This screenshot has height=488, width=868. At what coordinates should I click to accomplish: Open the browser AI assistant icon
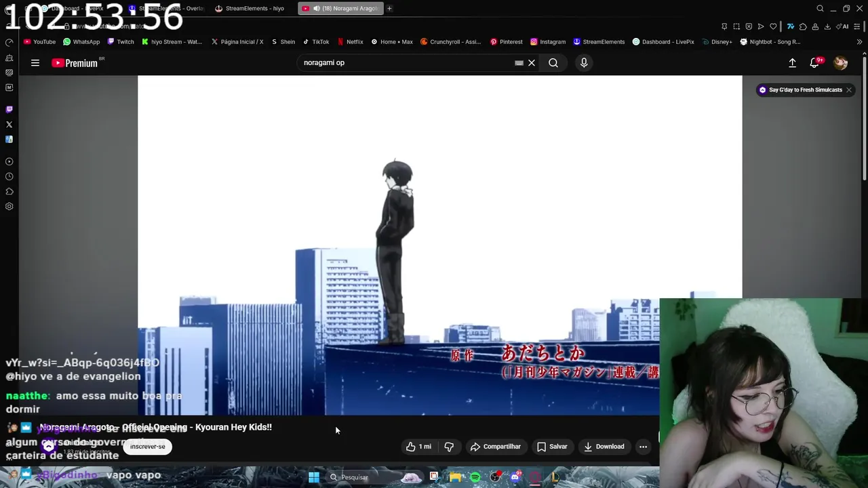click(844, 26)
